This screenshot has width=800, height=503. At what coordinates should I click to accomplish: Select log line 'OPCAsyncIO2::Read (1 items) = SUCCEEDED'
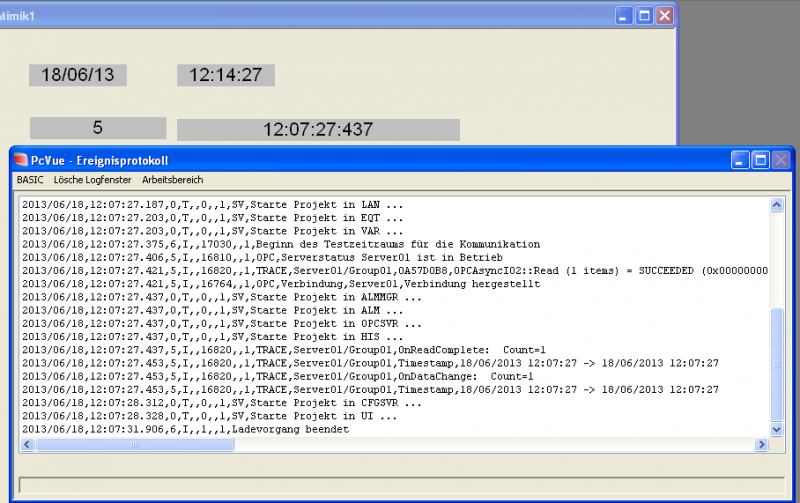click(395, 271)
